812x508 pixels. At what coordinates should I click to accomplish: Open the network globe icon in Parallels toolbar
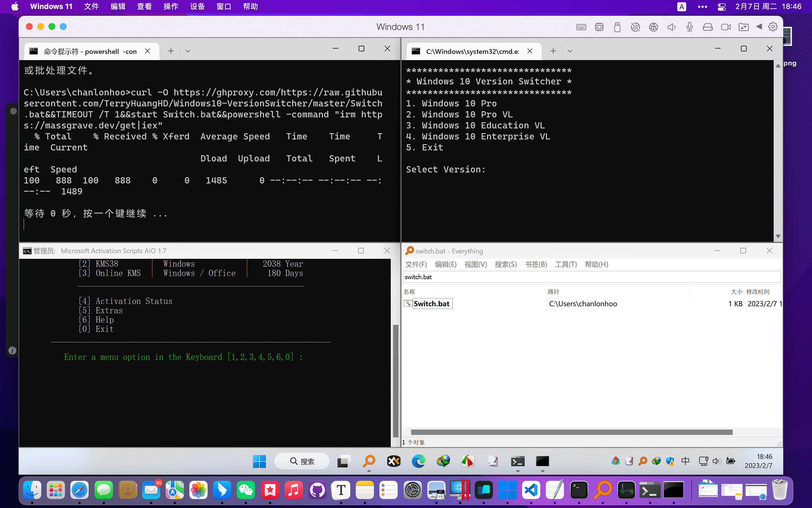[653, 27]
